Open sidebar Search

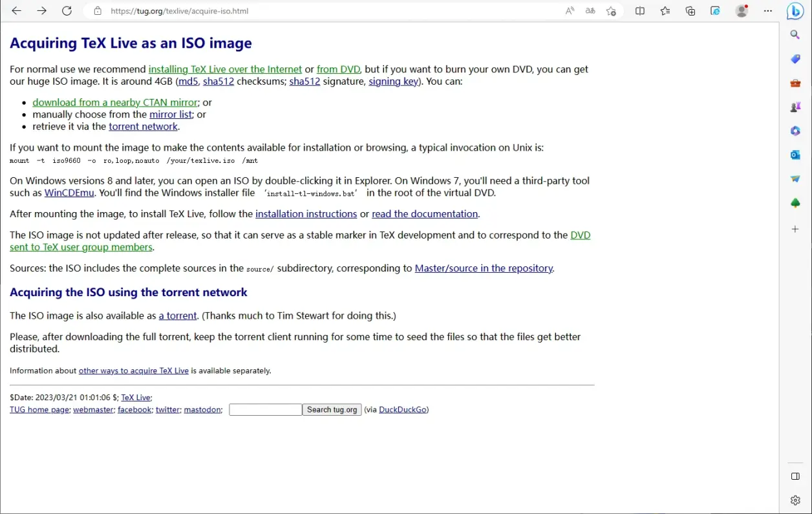795,35
